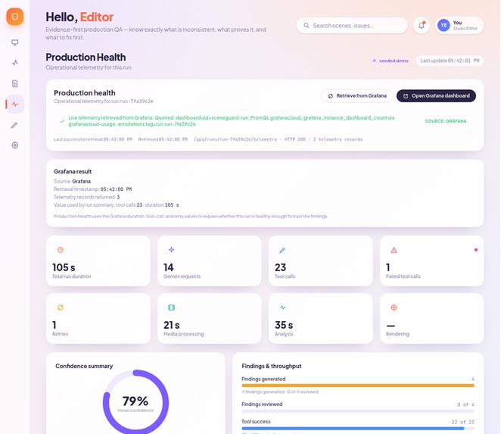This screenshot has width=504, height=434.
Task: Click the seeded demo badge
Action: pyautogui.click(x=390, y=61)
